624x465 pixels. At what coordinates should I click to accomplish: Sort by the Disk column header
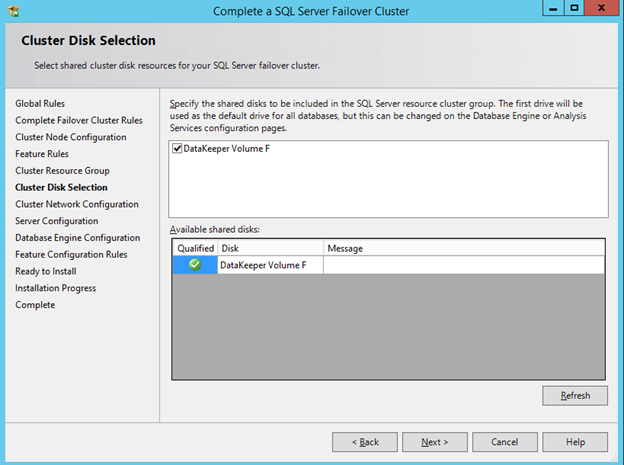point(270,248)
